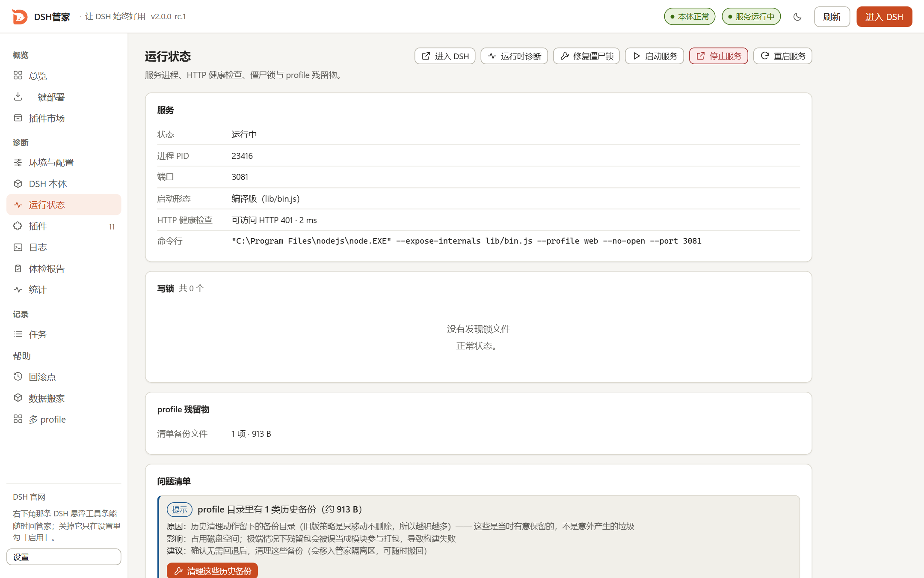This screenshot has width=924, height=578.
Task: Click the 修复僵尸锁 wrench button
Action: tap(586, 56)
